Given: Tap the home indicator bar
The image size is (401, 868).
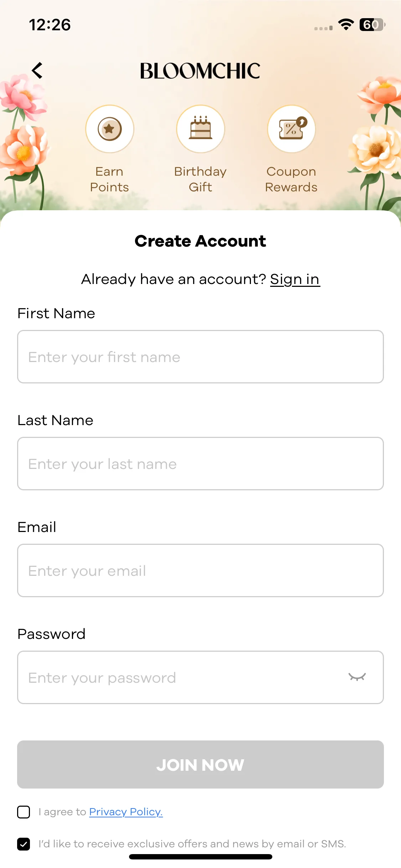Looking at the screenshot, I should click(200, 857).
